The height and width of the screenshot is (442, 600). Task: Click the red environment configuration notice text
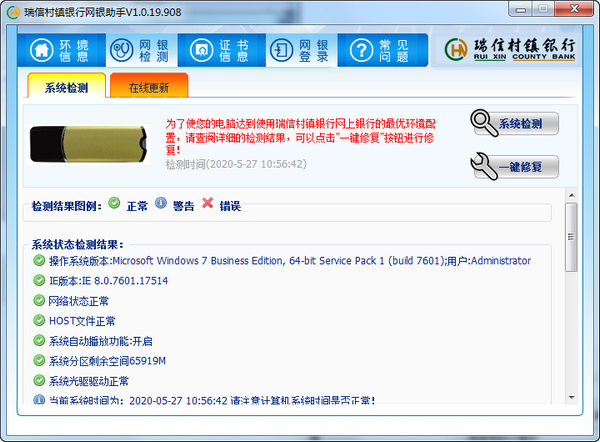[300, 137]
